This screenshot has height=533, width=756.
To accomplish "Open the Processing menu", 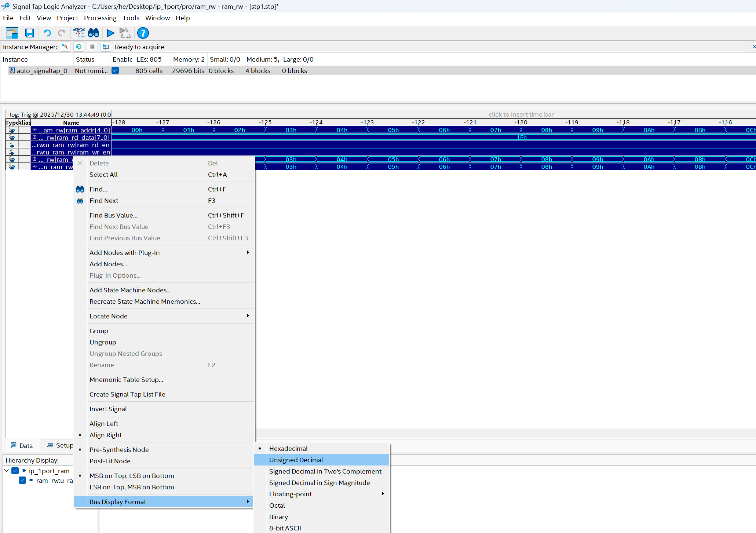I will 100,18.
